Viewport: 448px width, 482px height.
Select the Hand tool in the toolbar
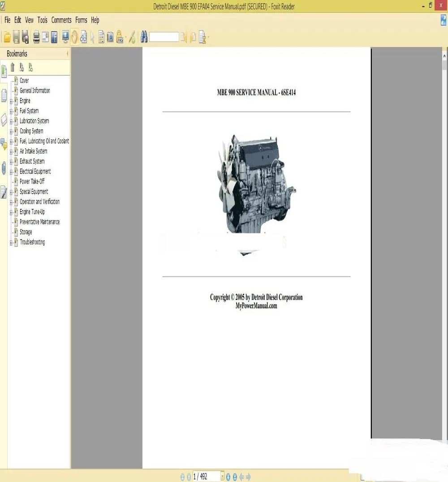click(x=74, y=37)
